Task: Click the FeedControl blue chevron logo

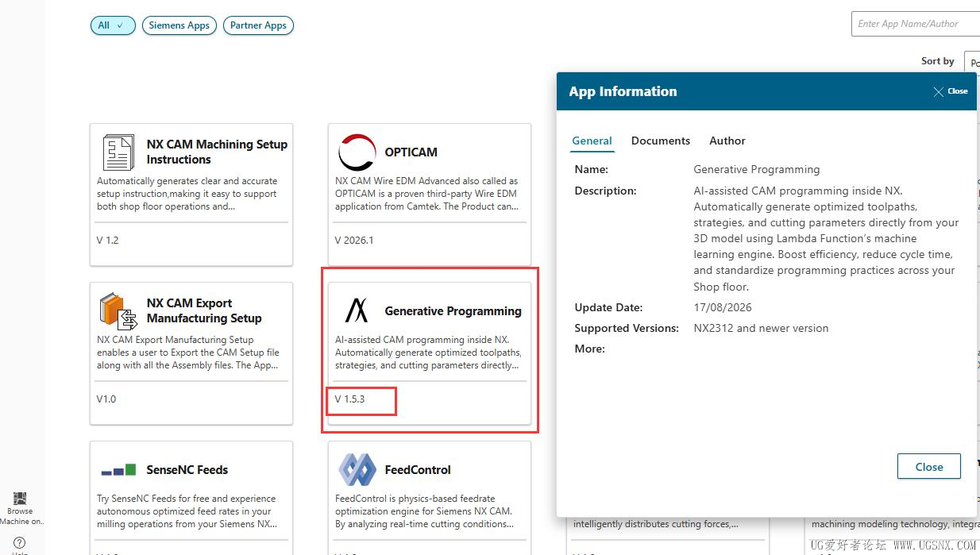Action: click(357, 469)
